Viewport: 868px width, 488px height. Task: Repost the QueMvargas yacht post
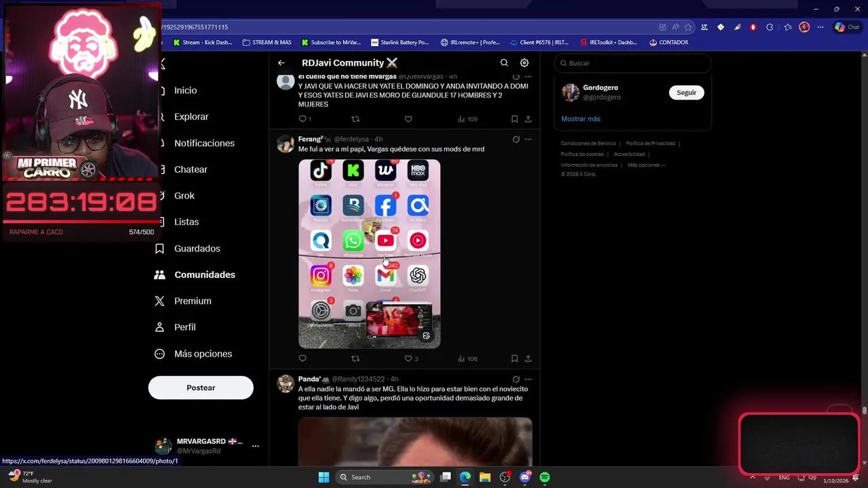click(355, 119)
